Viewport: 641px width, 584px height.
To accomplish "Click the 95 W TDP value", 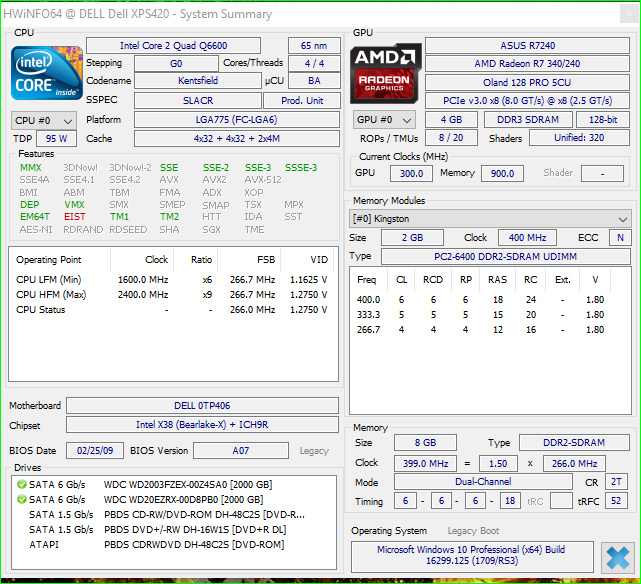I will pos(56,139).
